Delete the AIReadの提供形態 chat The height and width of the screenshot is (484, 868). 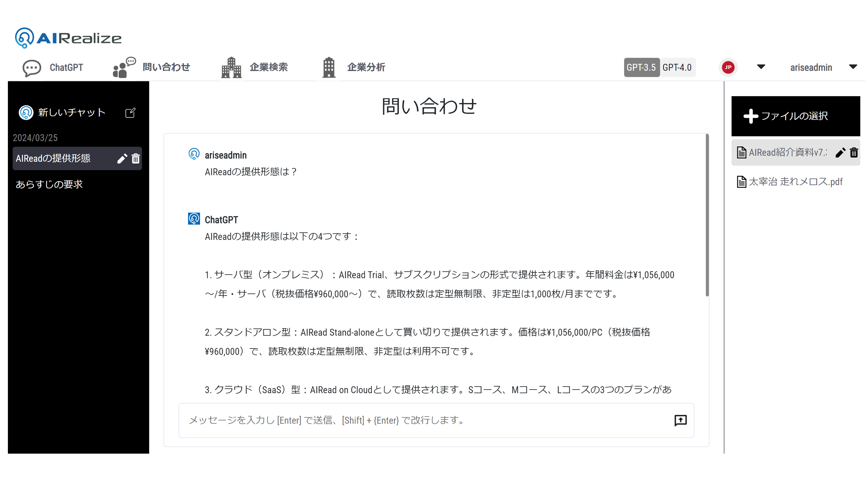[x=135, y=158]
